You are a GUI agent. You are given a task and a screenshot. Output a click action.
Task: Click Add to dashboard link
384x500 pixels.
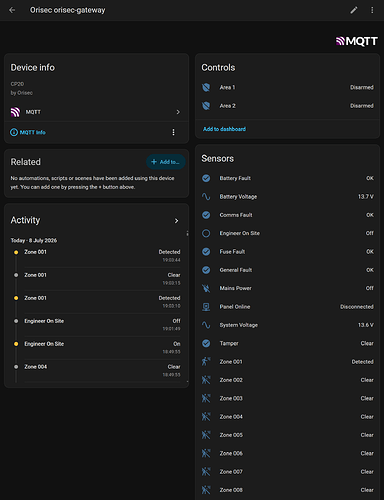(x=224, y=129)
